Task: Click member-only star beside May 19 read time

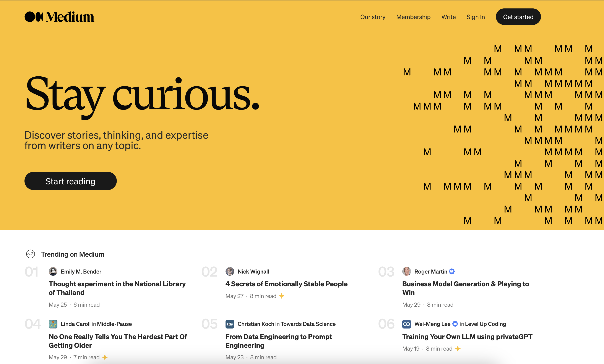Action: (457, 349)
